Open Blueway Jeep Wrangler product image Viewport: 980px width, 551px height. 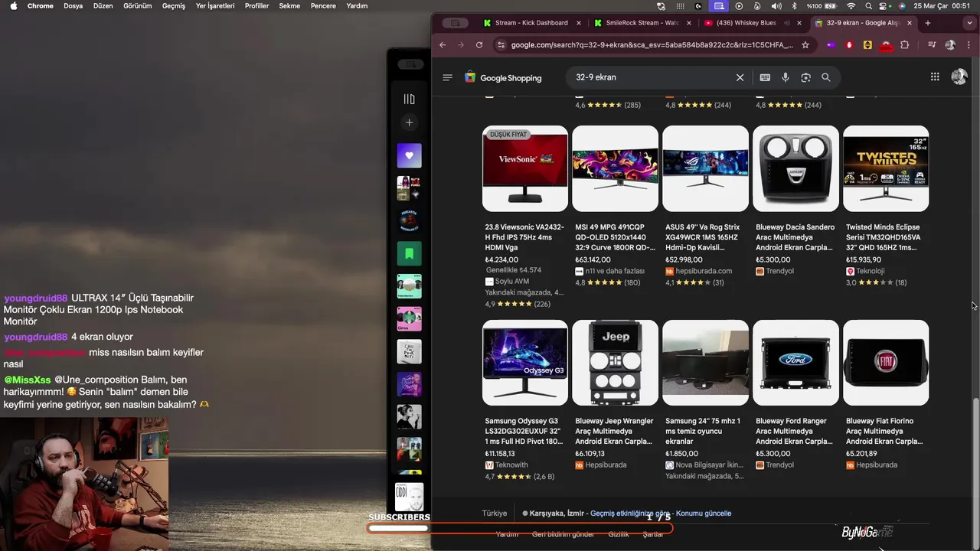coord(615,363)
